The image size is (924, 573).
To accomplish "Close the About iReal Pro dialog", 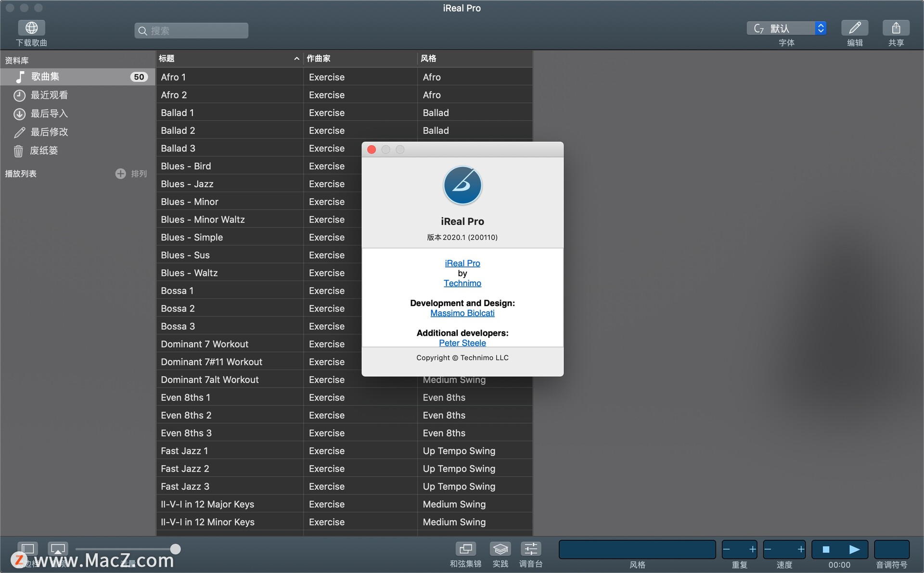I will [372, 150].
